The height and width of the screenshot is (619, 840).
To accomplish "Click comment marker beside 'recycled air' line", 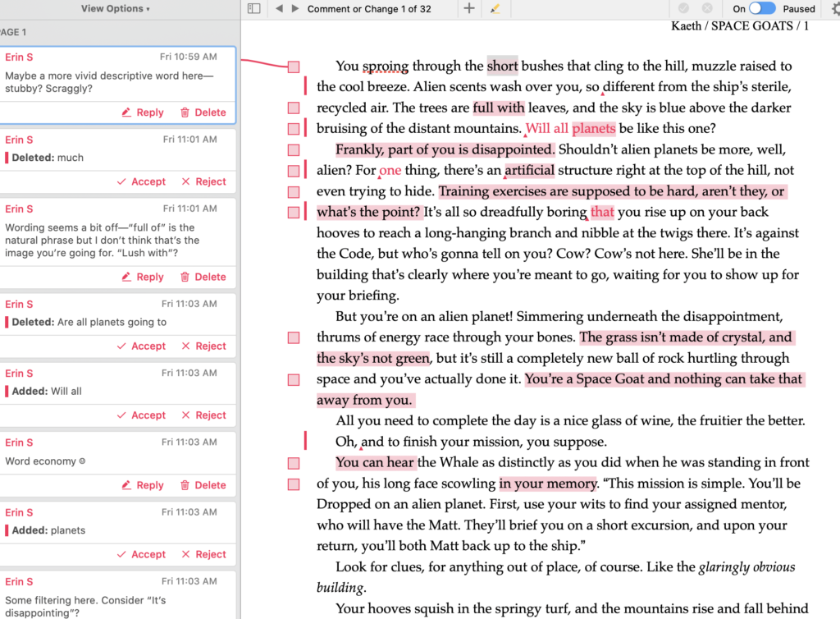I will 294,108.
